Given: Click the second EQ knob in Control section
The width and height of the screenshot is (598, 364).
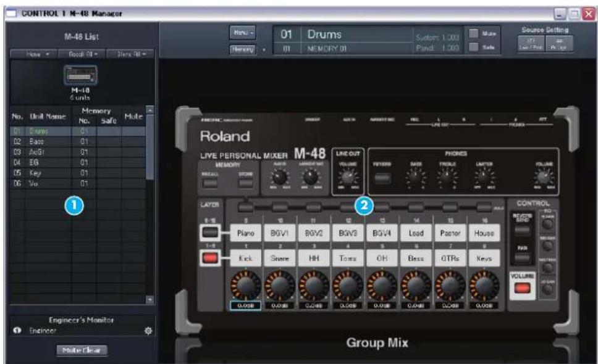Looking at the screenshot, I should (x=548, y=246).
